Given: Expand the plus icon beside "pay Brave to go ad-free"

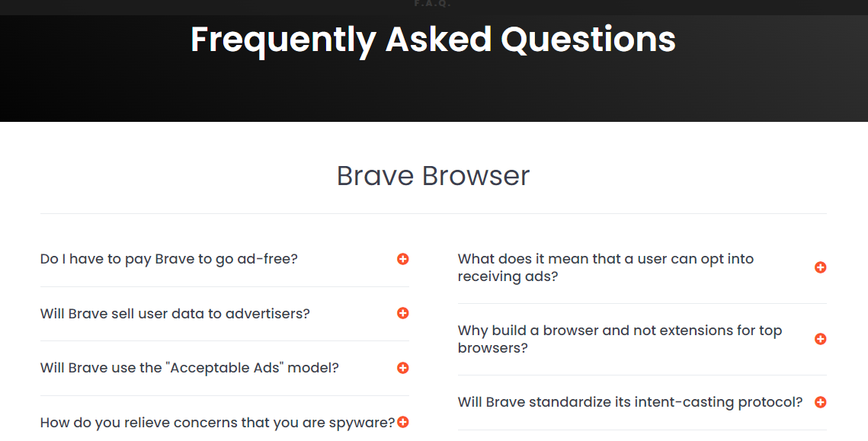Looking at the screenshot, I should click(x=402, y=259).
